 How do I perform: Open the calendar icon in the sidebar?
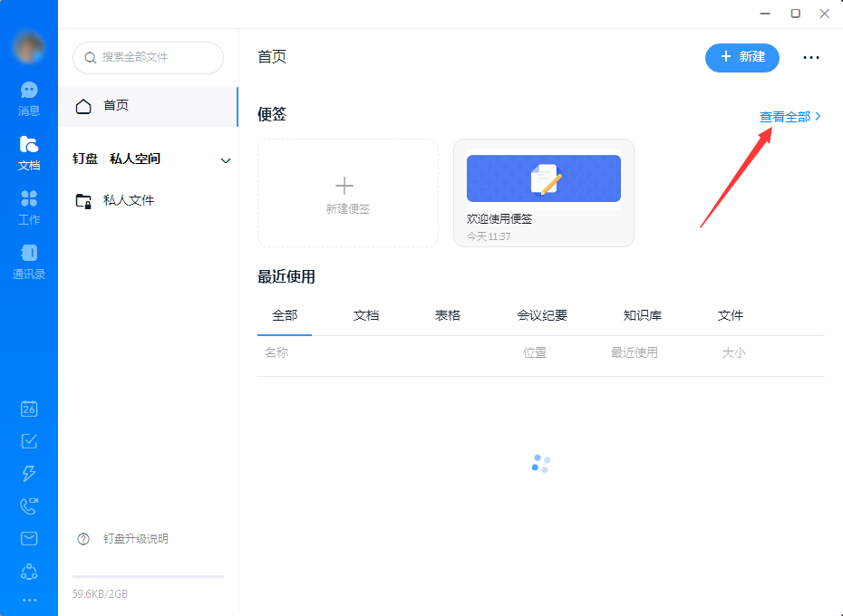[28, 409]
